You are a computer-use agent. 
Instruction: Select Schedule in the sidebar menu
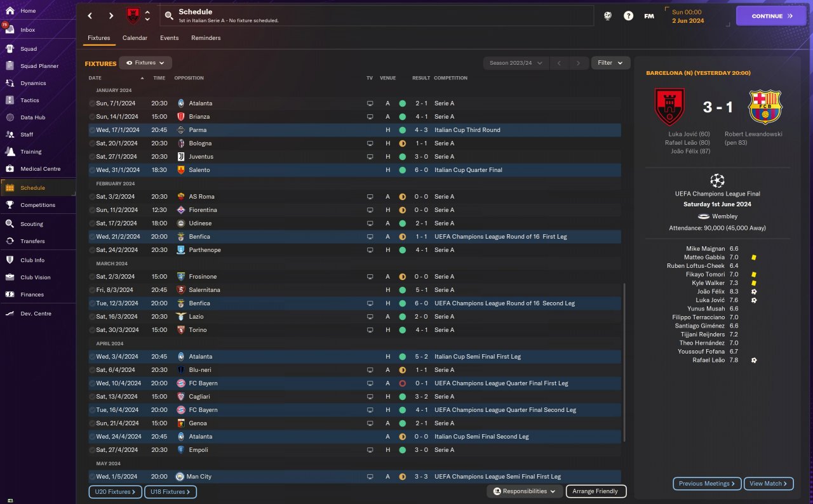[37, 188]
